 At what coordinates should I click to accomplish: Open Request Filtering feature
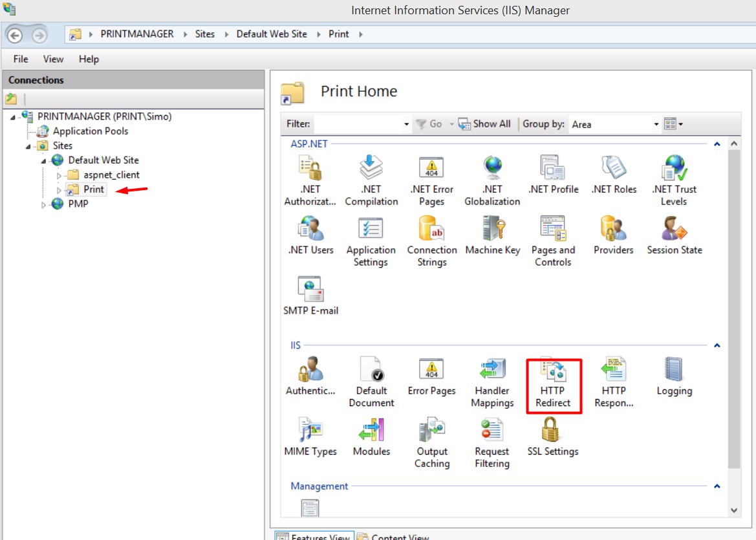(x=492, y=442)
